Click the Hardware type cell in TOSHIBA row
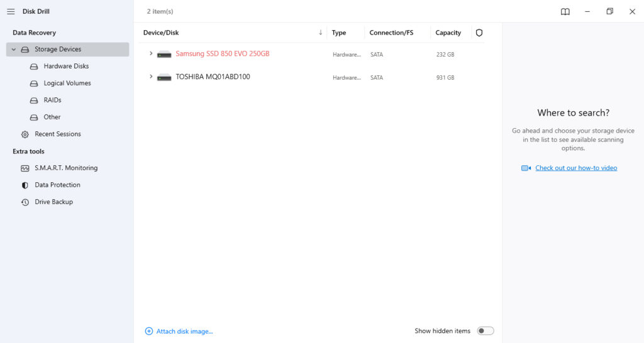 347,77
